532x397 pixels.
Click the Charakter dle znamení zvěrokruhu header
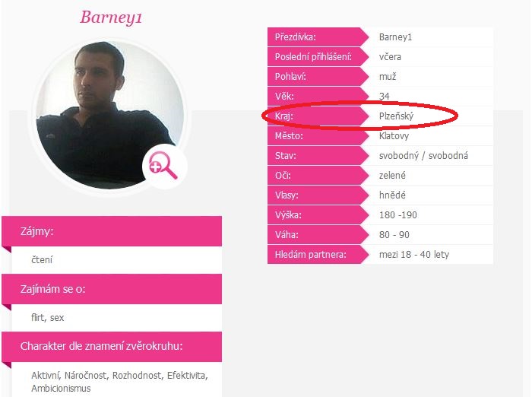pos(112,346)
